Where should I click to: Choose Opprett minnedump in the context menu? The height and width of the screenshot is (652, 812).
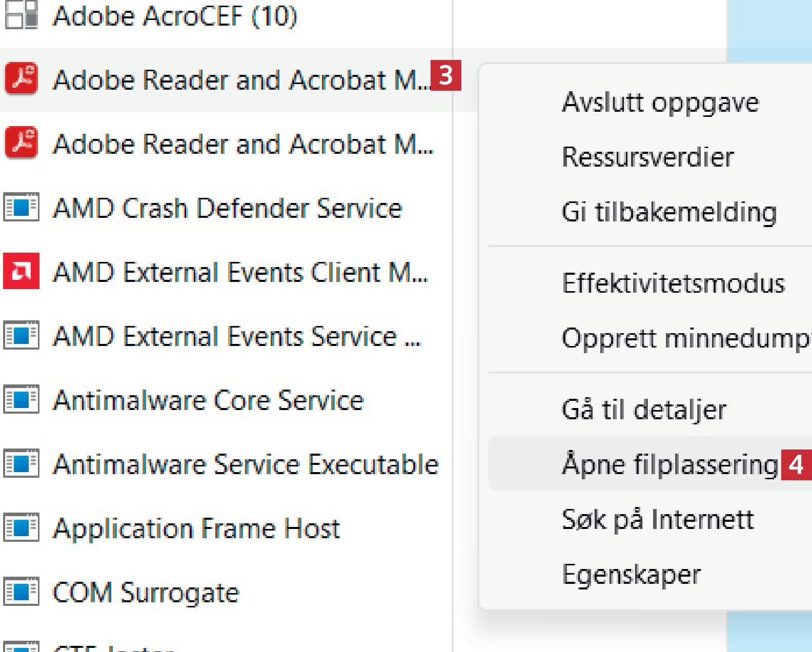click(x=685, y=338)
